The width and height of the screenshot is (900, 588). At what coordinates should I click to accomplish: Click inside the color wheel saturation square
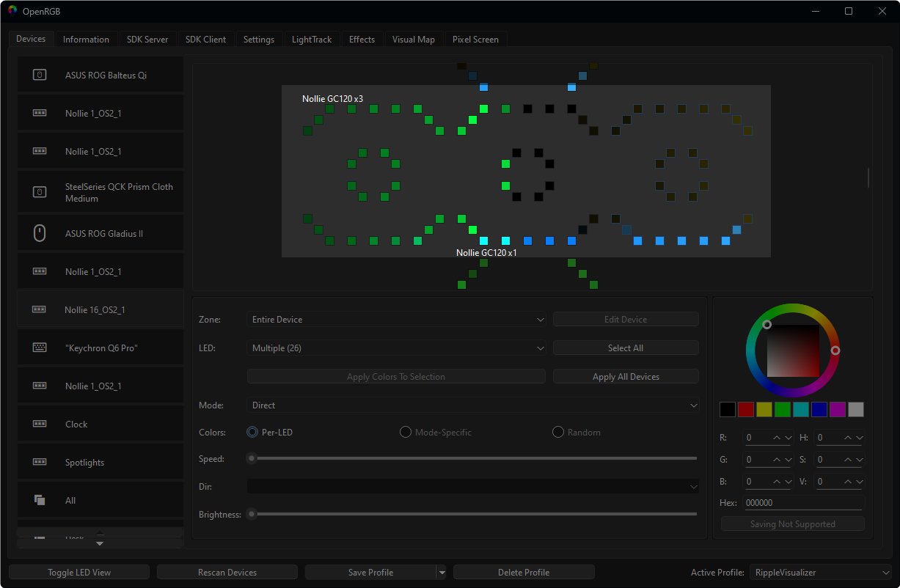pos(793,350)
